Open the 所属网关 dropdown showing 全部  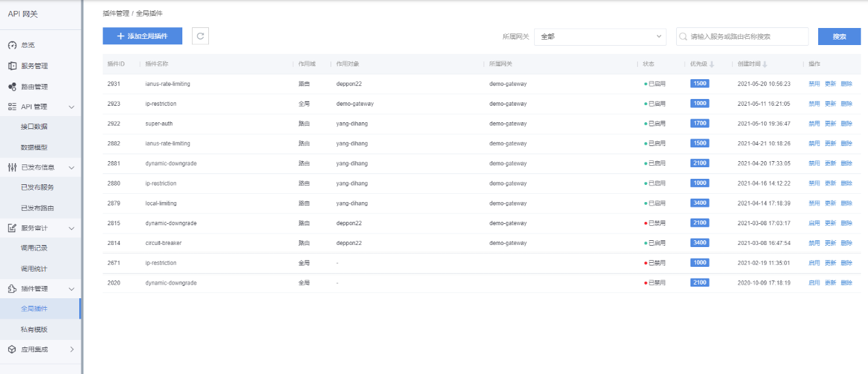(x=600, y=36)
